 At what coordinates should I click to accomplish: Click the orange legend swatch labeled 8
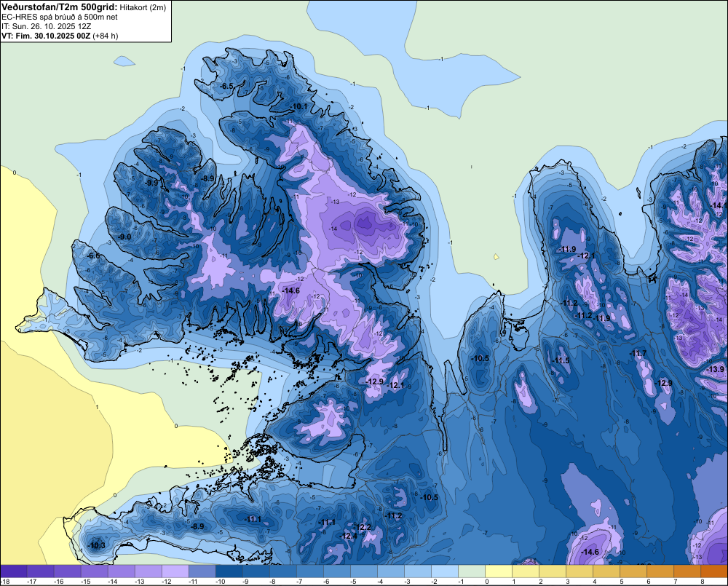[x=714, y=571]
